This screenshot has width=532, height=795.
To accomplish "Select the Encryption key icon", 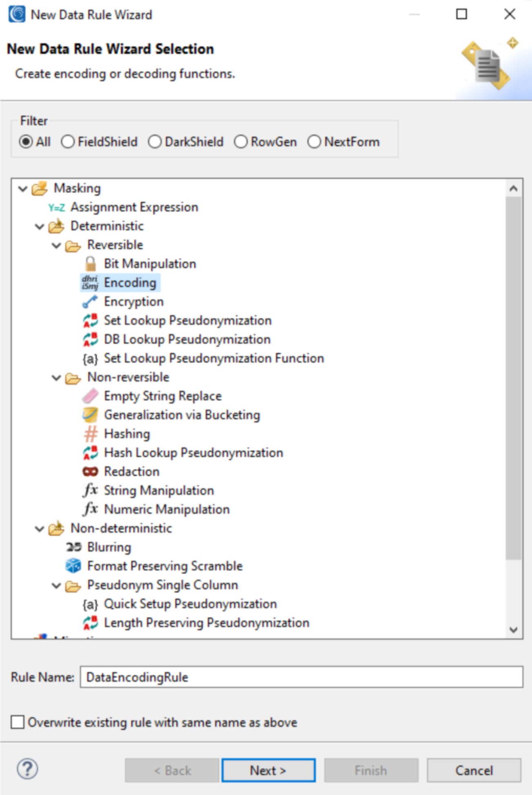I will [x=90, y=302].
